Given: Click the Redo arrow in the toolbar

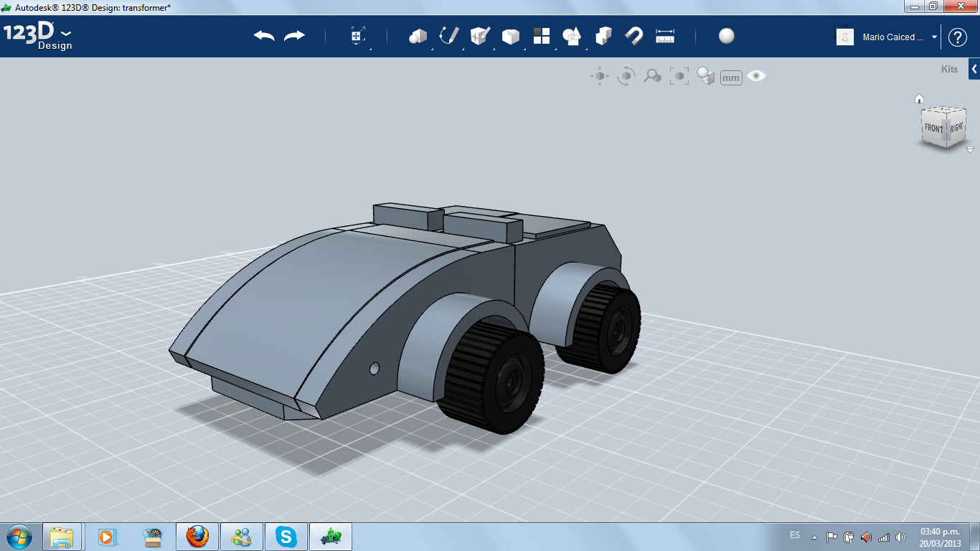Looking at the screenshot, I should 294,36.
